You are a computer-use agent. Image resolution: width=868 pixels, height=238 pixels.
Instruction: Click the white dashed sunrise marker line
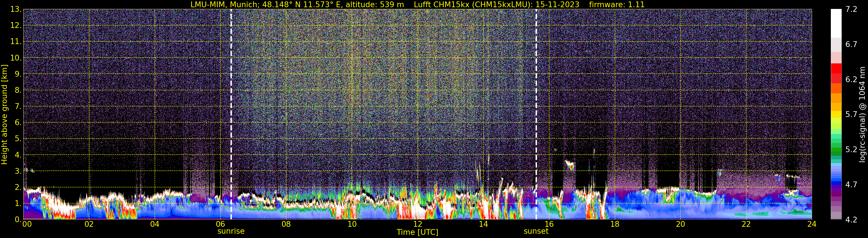(x=231, y=114)
